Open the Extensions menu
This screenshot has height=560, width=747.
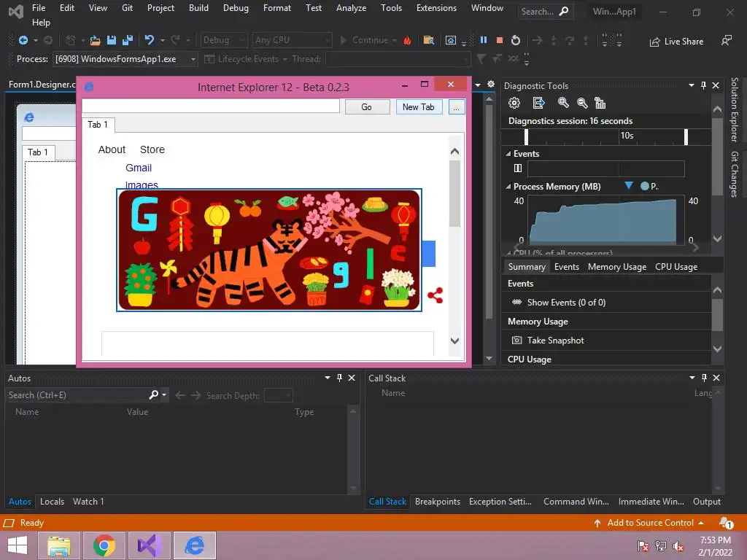click(x=436, y=8)
